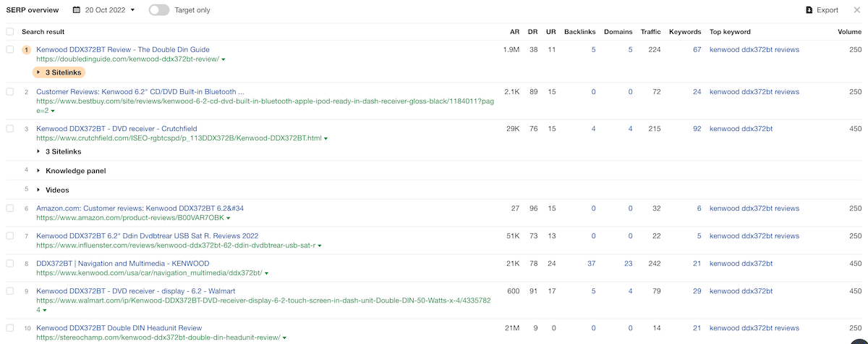Click the calendar icon beside 20 Oct 2022
Image resolution: width=868 pixels, height=344 pixels.
pyautogui.click(x=77, y=10)
